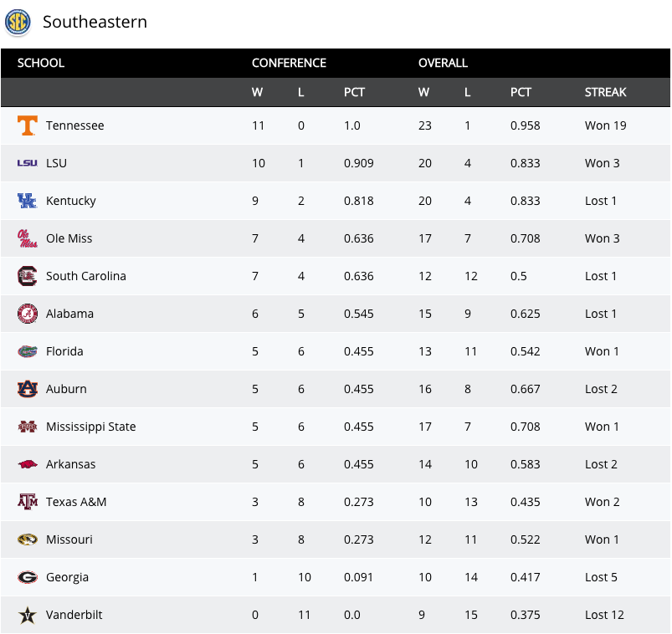Click the Arkansas Razorback logo
Viewport: 672px width, 634px height.
[x=28, y=464]
